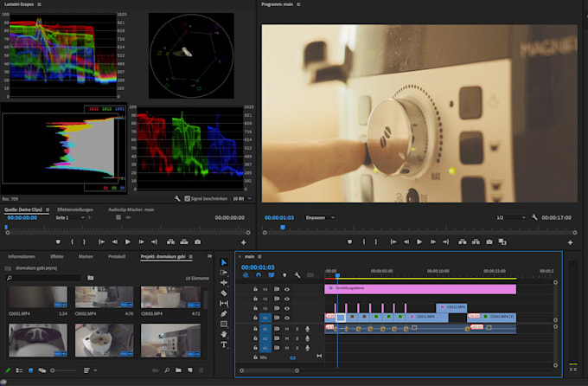The height and width of the screenshot is (386, 588).
Task: Select the Slip tool
Action: [224, 303]
